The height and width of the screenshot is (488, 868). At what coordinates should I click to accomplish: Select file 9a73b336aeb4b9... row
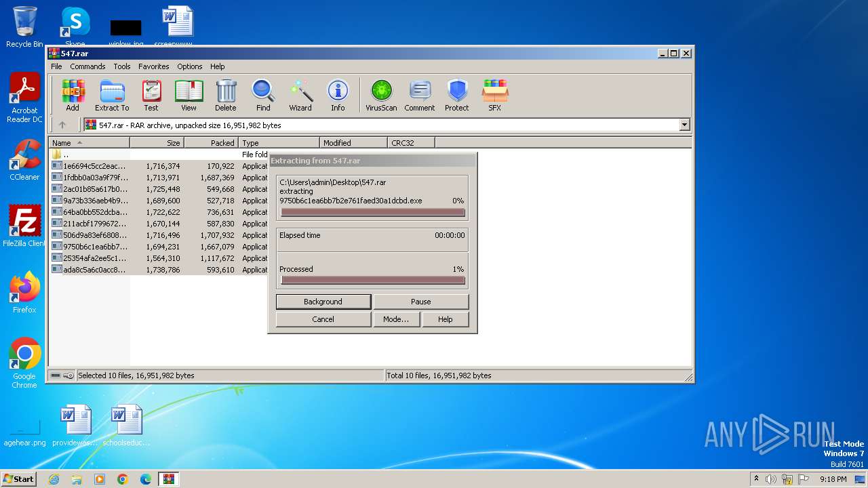click(x=159, y=201)
